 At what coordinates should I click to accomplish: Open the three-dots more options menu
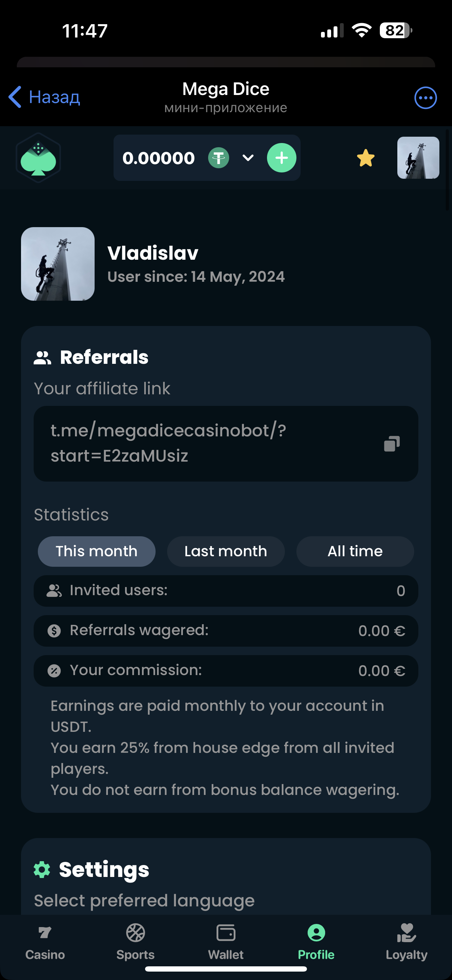point(425,98)
